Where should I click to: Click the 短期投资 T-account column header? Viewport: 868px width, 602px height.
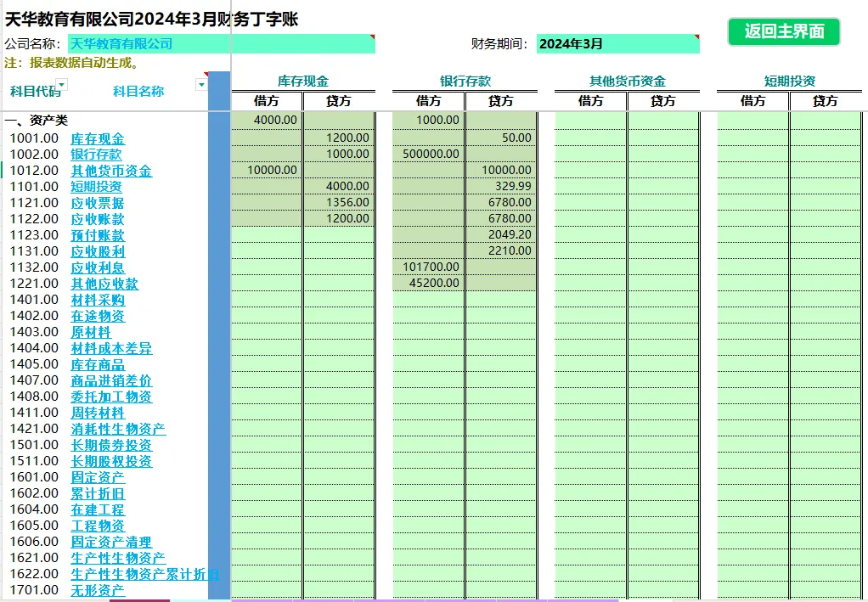(789, 82)
